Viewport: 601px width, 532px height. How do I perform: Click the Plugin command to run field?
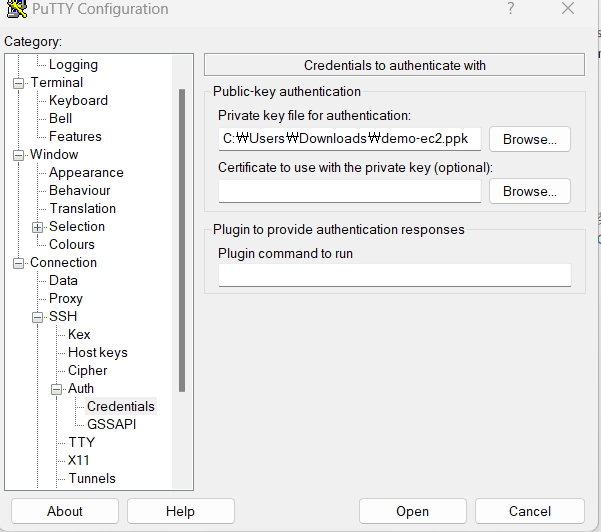(x=395, y=275)
